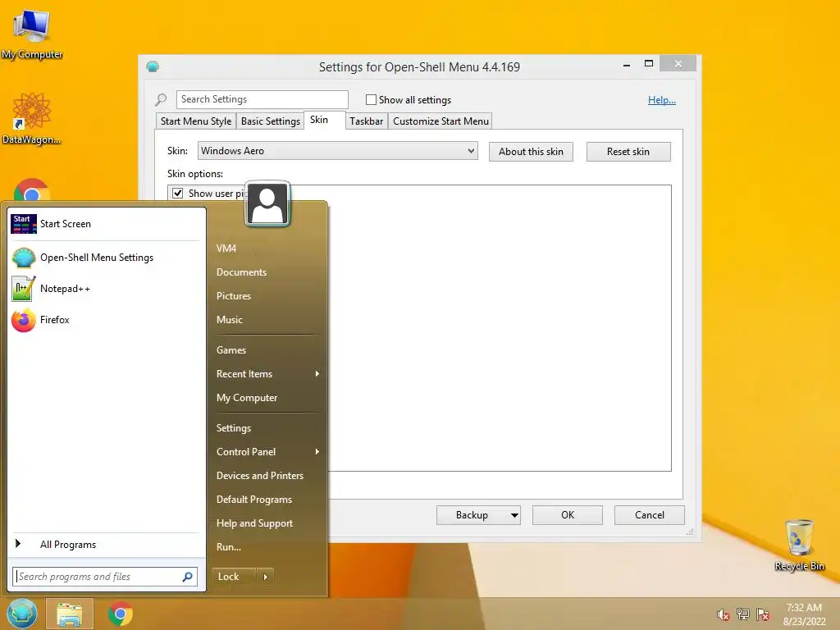The height and width of the screenshot is (630, 840).
Task: Launch Firefox from the start menu
Action: click(x=106, y=320)
